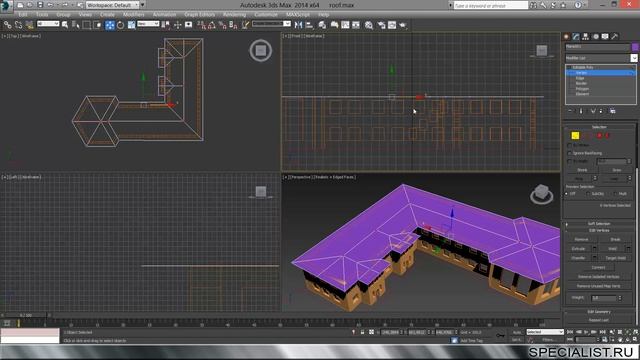This screenshot has height=360, width=640.
Task: Click Configure Modifier Sets icon
Action: (x=613, y=111)
